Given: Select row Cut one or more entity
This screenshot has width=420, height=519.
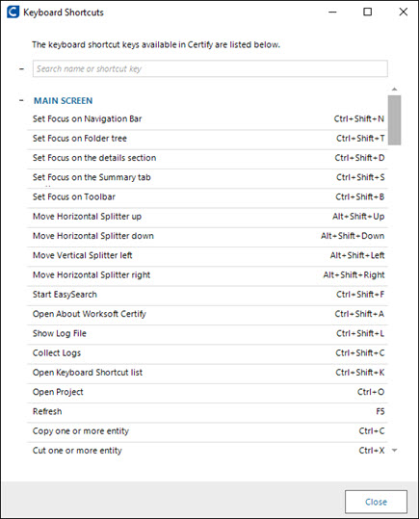Looking at the screenshot, I should point(207,452).
